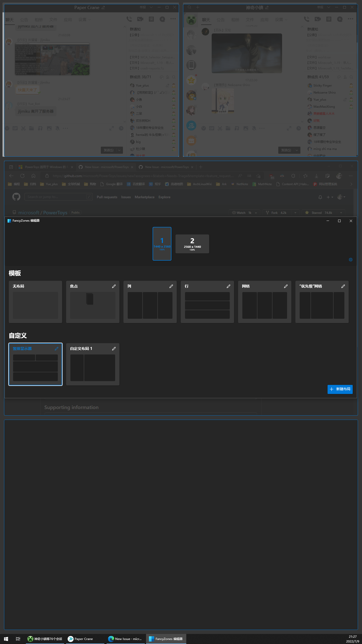Edit the 行 template layout
The image size is (362, 644).
pos(229,286)
